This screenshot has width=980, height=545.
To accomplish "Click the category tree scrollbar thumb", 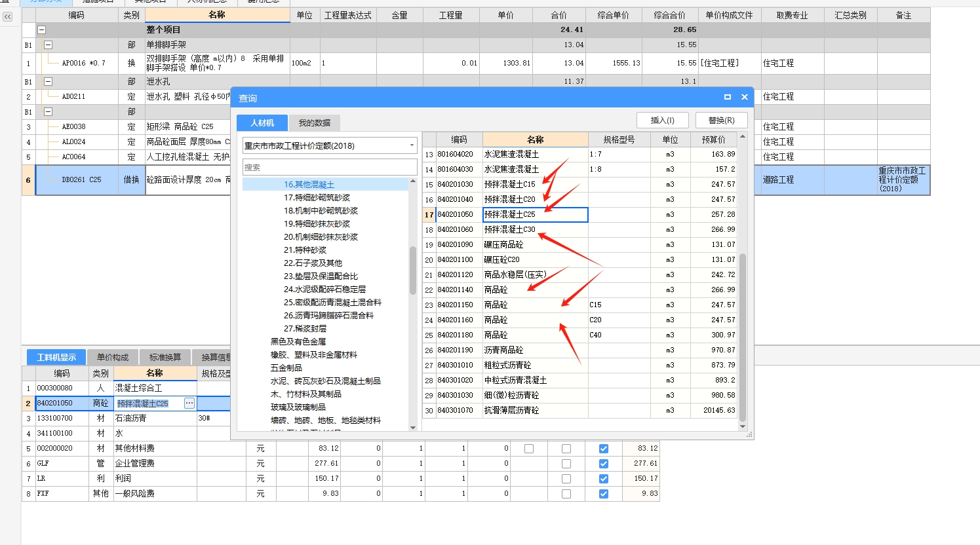I will tap(413, 270).
